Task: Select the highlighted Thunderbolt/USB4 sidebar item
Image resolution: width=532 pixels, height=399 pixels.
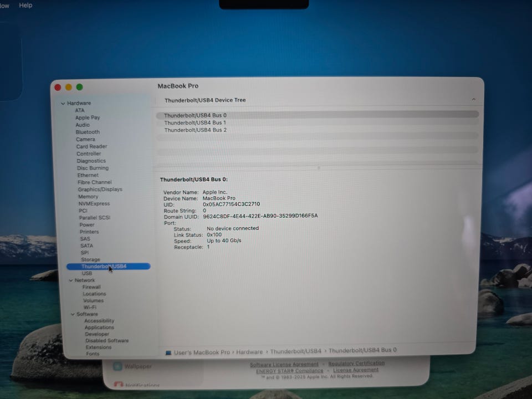Action: tap(109, 267)
